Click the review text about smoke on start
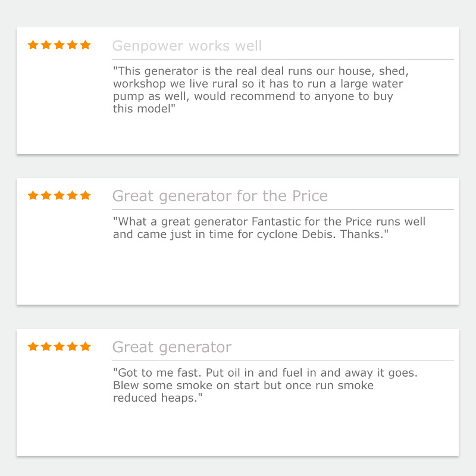Viewport: 476px width, 476px height. (x=265, y=385)
